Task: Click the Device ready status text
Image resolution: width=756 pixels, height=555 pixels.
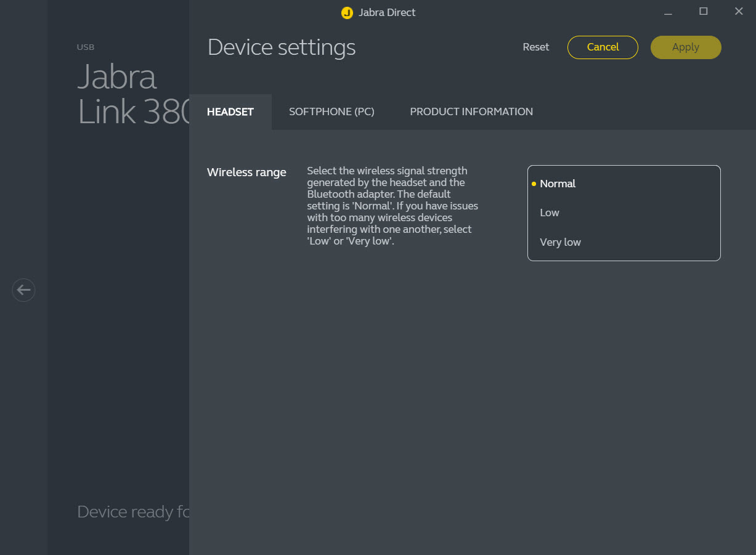Action: [133, 511]
